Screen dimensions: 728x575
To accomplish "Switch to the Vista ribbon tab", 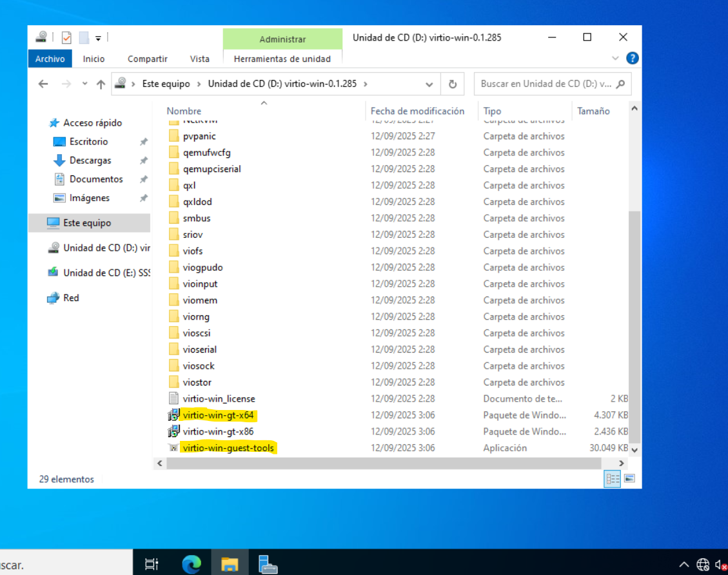I will click(200, 59).
